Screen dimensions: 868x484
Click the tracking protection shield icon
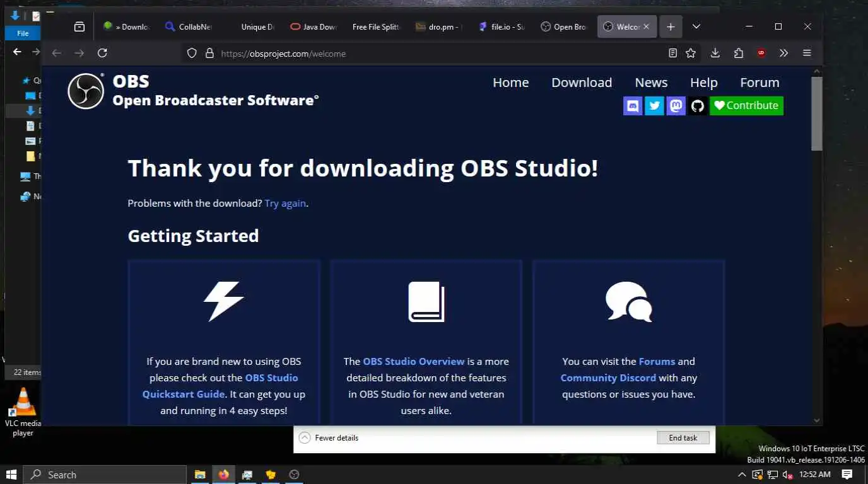(x=192, y=54)
